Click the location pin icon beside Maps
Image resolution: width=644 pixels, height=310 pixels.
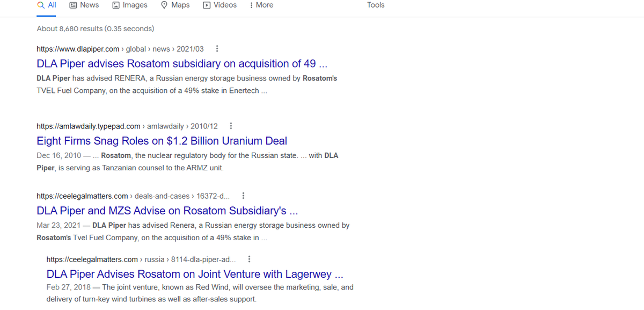pyautogui.click(x=164, y=5)
